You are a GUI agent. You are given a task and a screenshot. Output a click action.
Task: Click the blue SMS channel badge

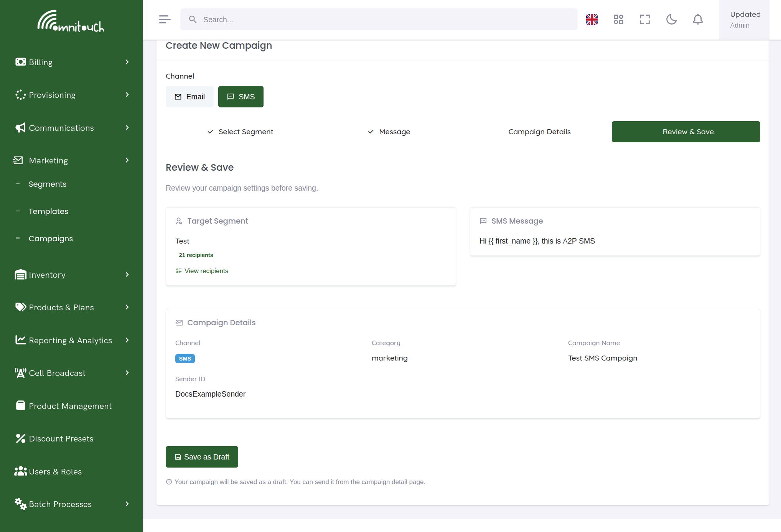pyautogui.click(x=185, y=359)
